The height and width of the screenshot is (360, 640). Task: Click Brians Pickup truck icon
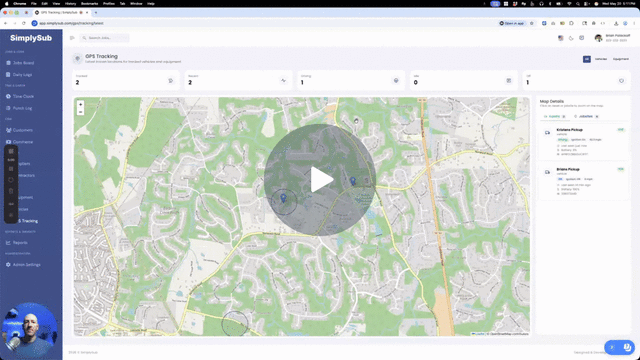click(547, 172)
